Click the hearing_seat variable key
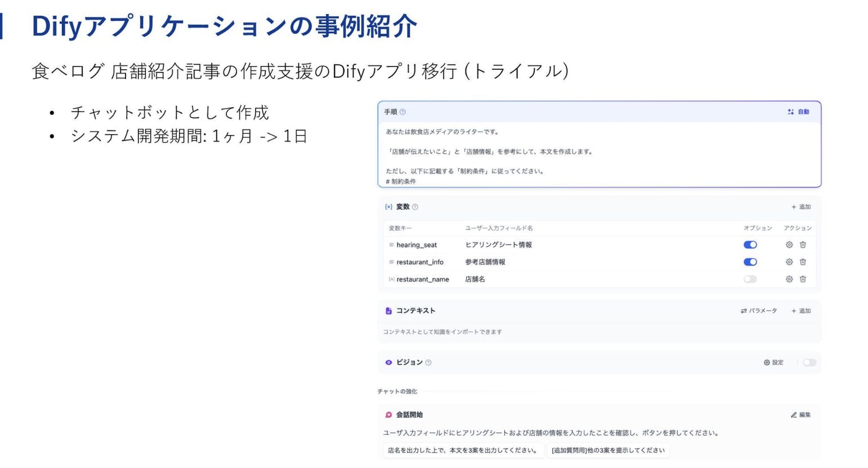Viewport: 868px width, 468px height. 417,245
